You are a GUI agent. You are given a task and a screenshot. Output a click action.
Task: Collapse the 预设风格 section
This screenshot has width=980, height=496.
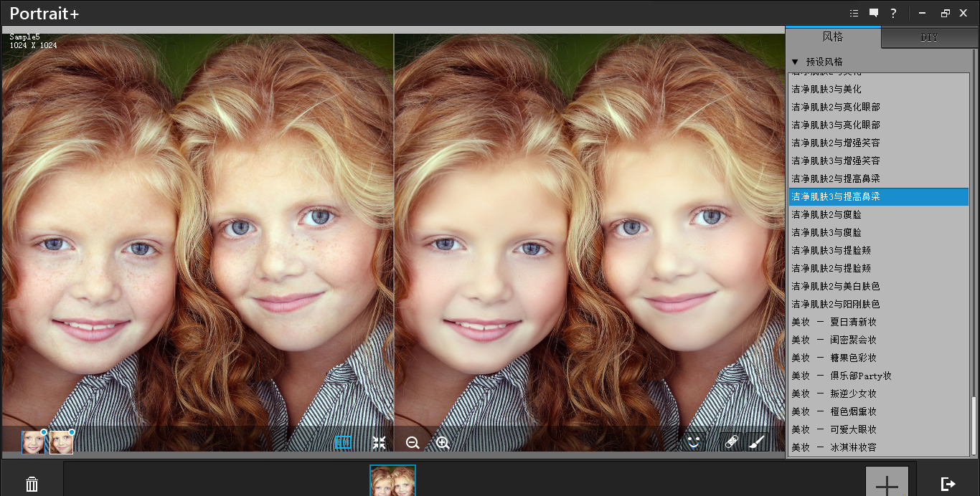pyautogui.click(x=795, y=62)
